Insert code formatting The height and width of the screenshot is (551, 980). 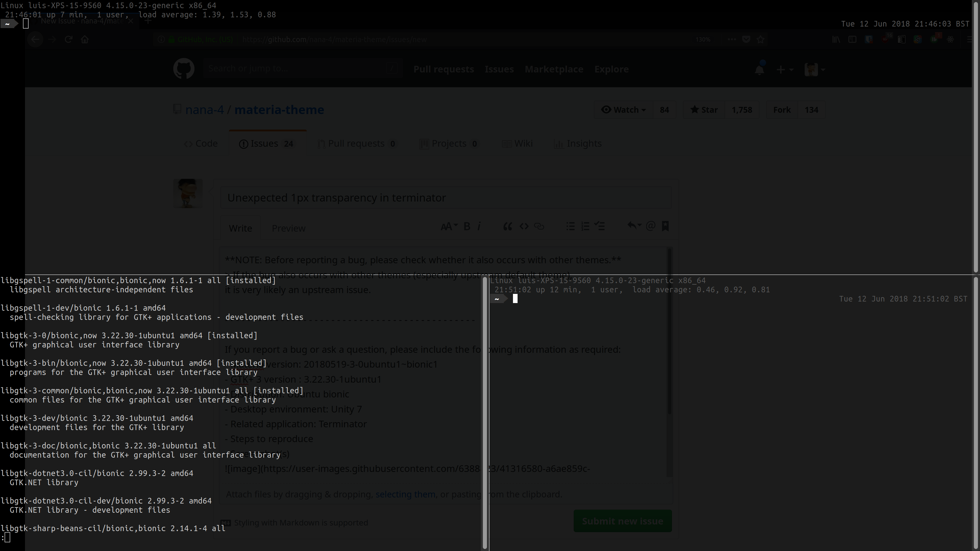(x=524, y=227)
